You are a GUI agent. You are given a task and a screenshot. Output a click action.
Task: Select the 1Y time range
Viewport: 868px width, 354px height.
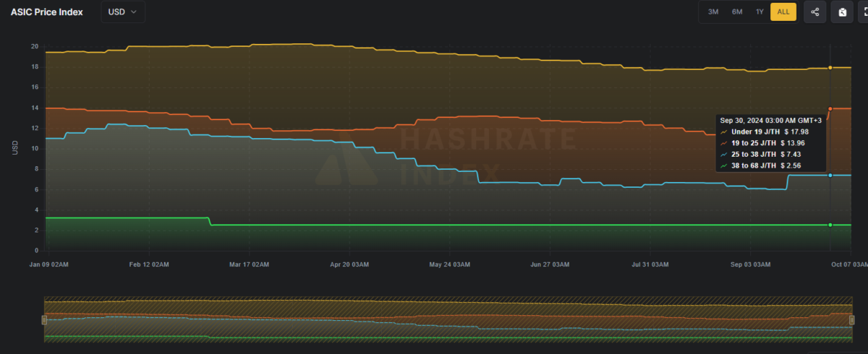759,12
